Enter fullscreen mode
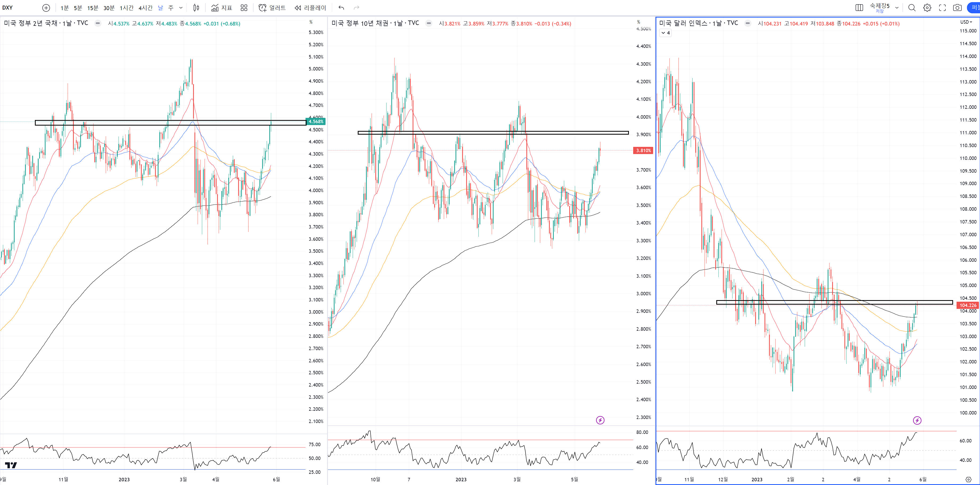Screen dimensions: 980x485 (942, 8)
